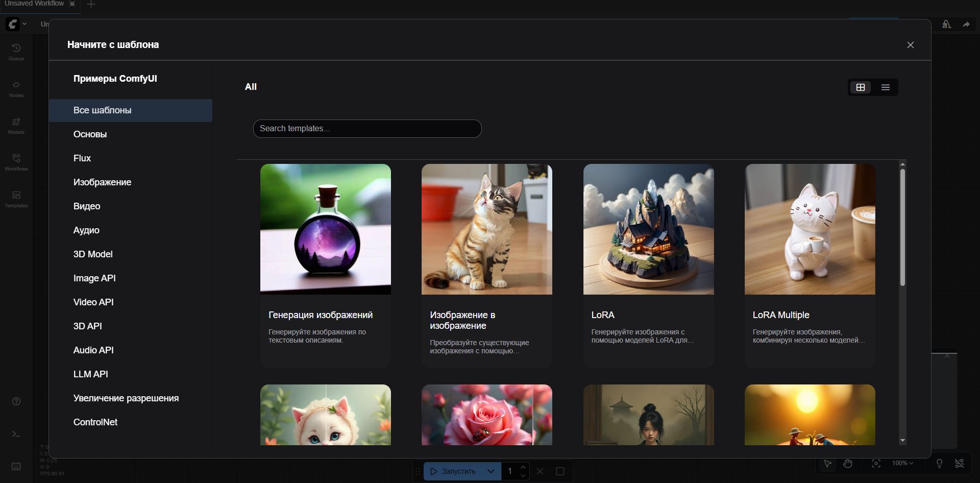Screen dimensions: 980x483
Task: Show the 3D API templates
Action: [x=131, y=326]
